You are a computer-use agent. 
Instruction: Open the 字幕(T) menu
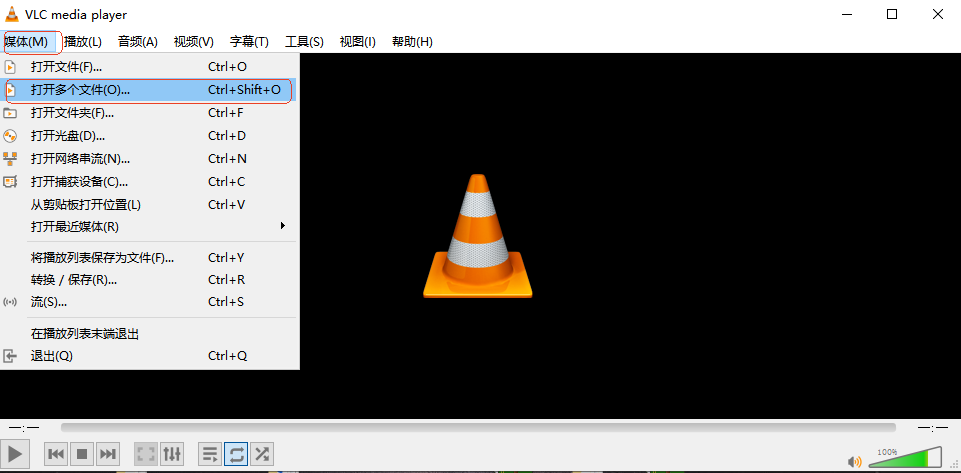tap(249, 42)
